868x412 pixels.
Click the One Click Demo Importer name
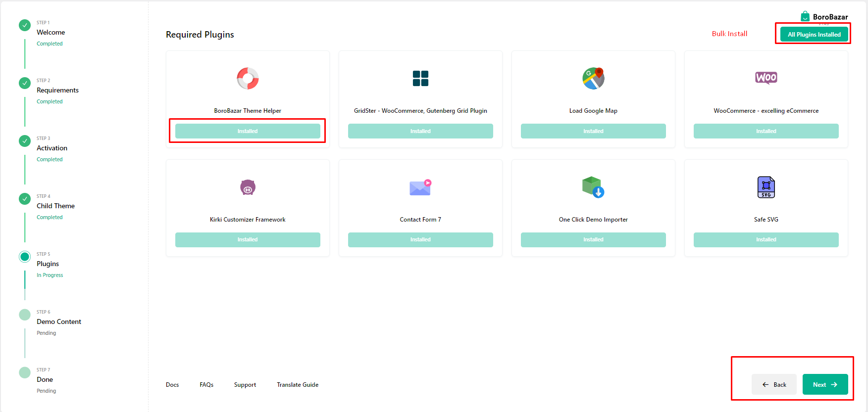tap(593, 220)
